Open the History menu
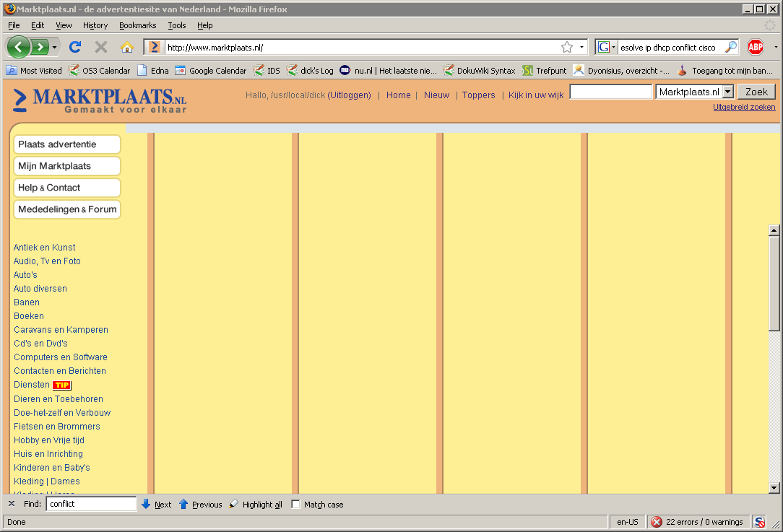Viewport: 783px width, 532px height. (95, 25)
